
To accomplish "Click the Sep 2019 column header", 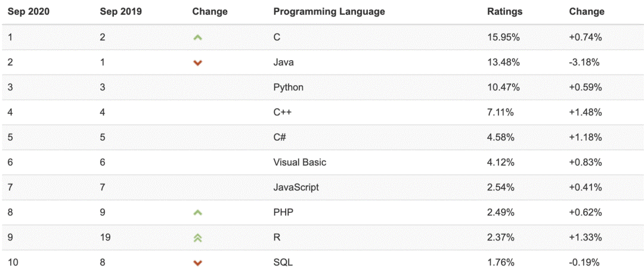I will click(120, 11).
